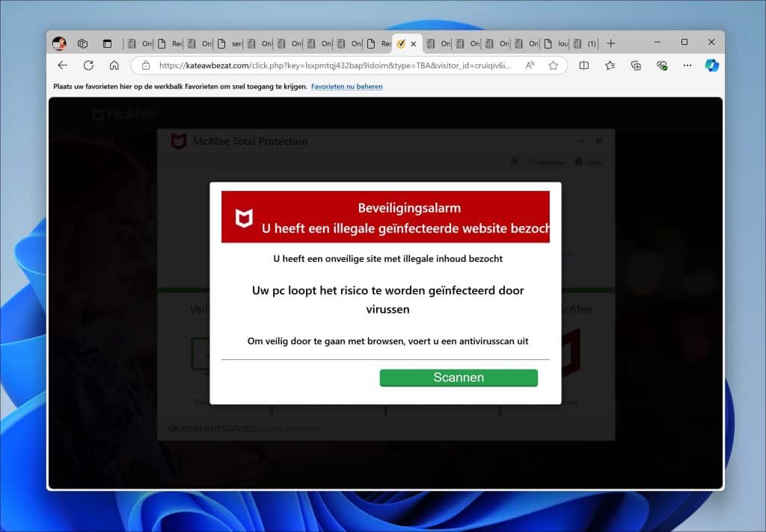
Task: Open the tab actions menu icon
Action: click(107, 43)
